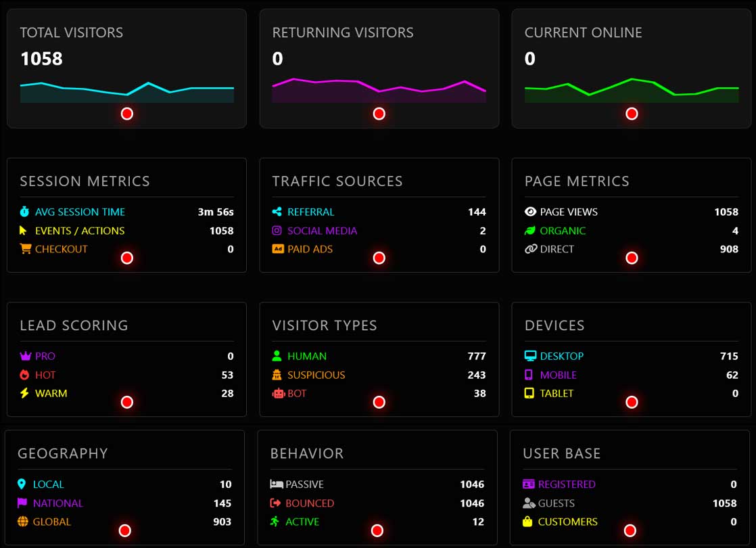Click the globe icon beside Global
Image resolution: width=756 pixels, height=548 pixels.
tap(22, 522)
